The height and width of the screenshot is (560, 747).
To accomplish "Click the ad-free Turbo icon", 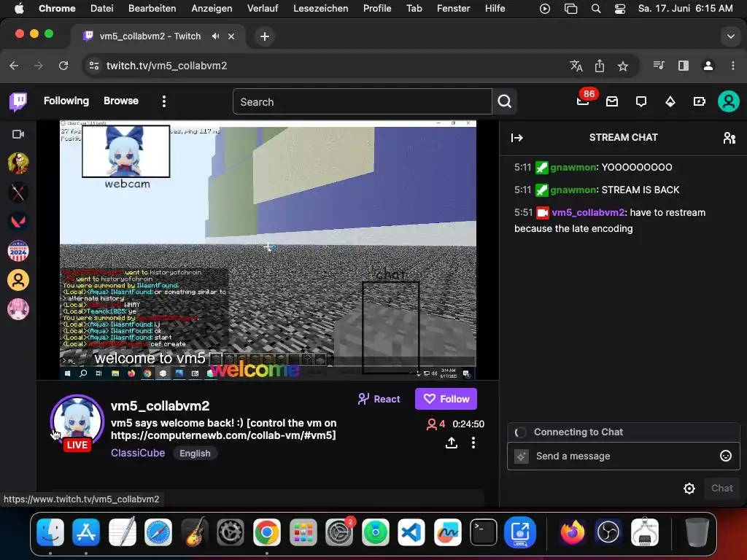I will (x=700, y=101).
